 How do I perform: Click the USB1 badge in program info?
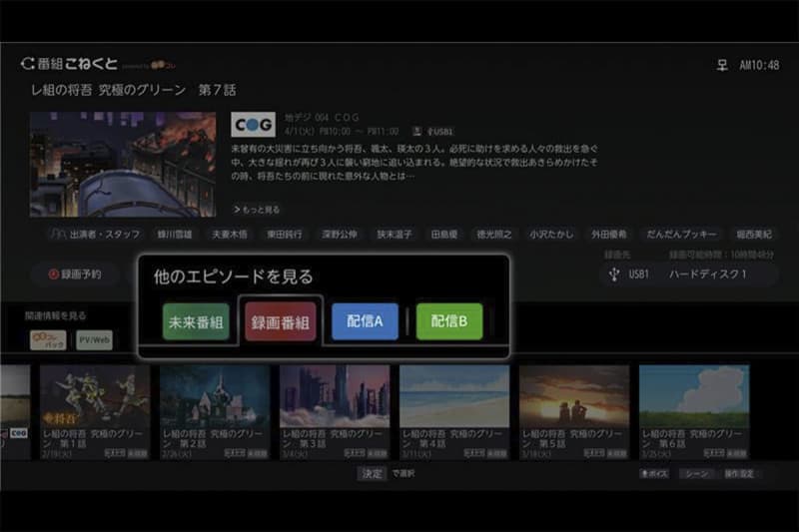(440, 131)
